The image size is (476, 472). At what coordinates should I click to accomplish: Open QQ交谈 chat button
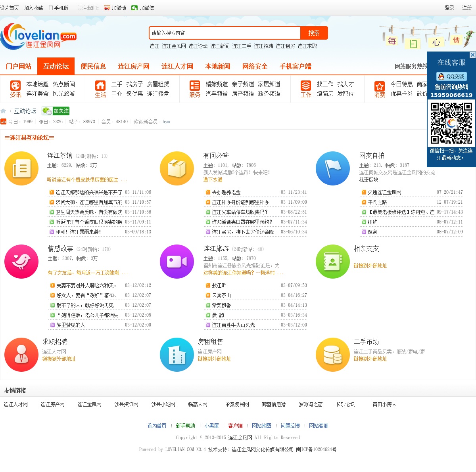click(451, 76)
